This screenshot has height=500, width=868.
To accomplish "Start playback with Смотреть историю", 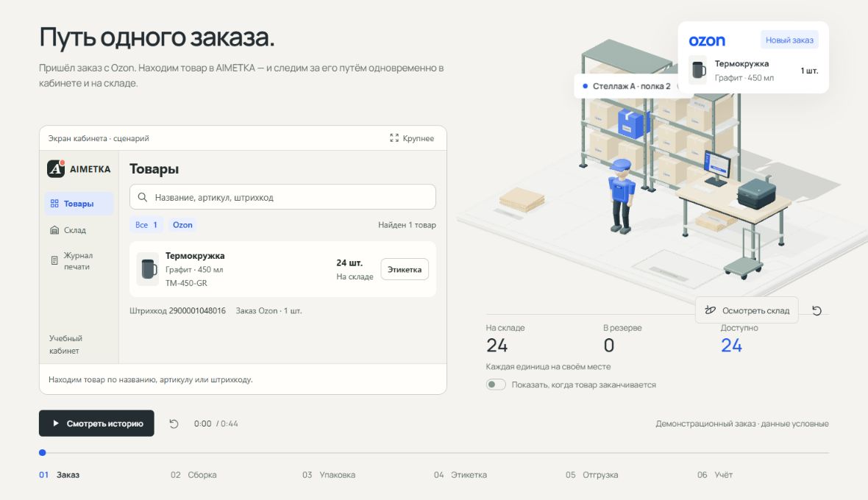I will pyautogui.click(x=96, y=423).
